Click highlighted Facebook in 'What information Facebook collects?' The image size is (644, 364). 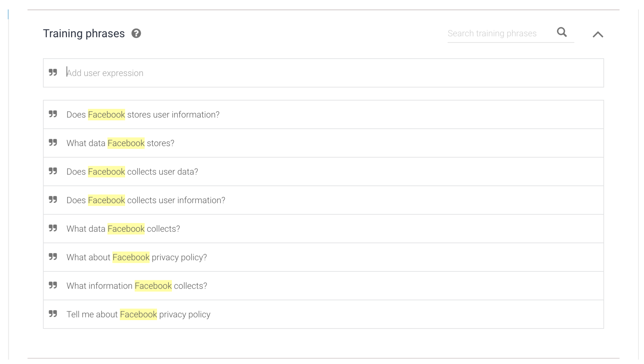coord(153,286)
